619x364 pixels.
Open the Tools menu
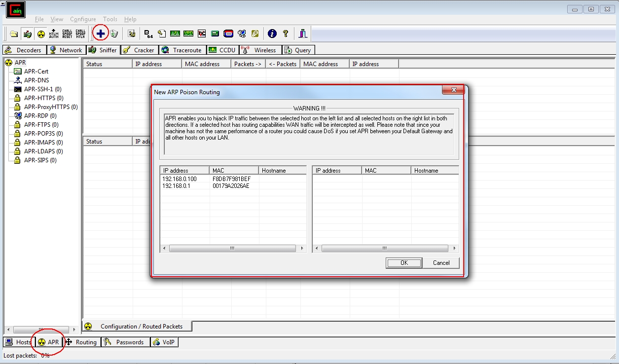[x=110, y=19]
